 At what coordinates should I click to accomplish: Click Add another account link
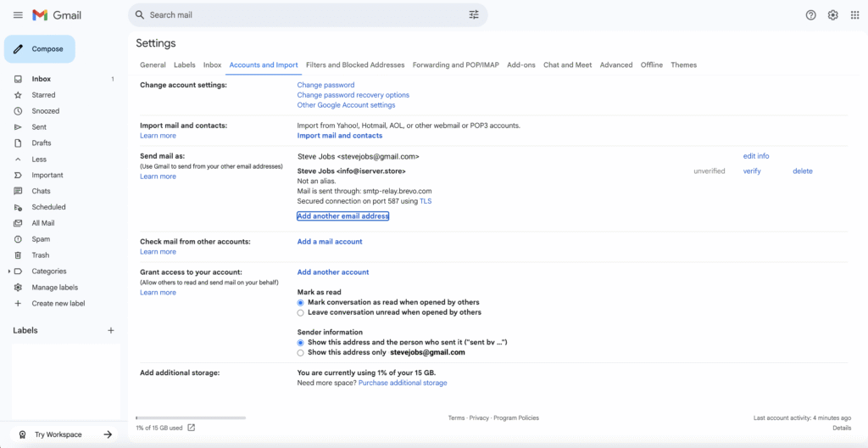333,272
